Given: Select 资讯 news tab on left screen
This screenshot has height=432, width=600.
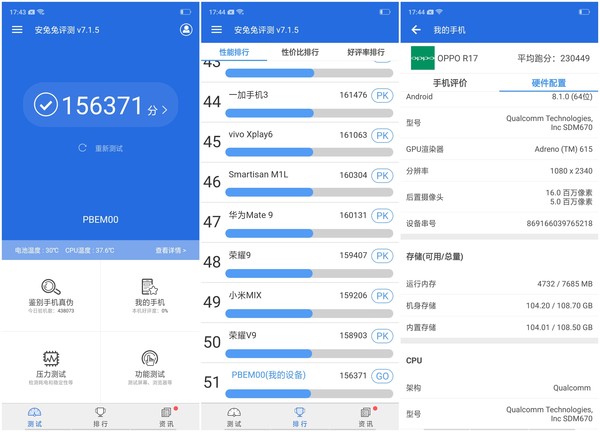Looking at the screenshot, I should point(166,417).
